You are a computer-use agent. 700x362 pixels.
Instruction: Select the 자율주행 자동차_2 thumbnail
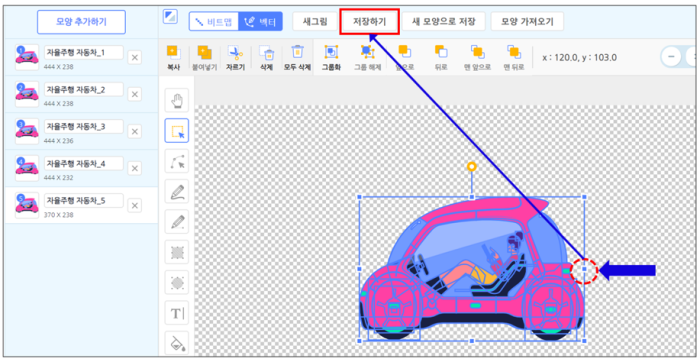27,94
